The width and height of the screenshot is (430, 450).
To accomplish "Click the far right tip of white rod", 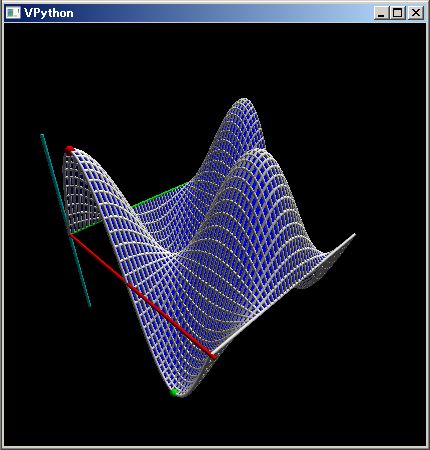I will click(354, 235).
